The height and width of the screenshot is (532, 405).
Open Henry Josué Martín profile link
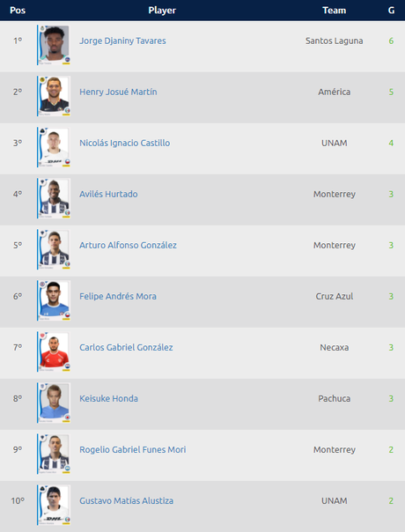pos(118,92)
